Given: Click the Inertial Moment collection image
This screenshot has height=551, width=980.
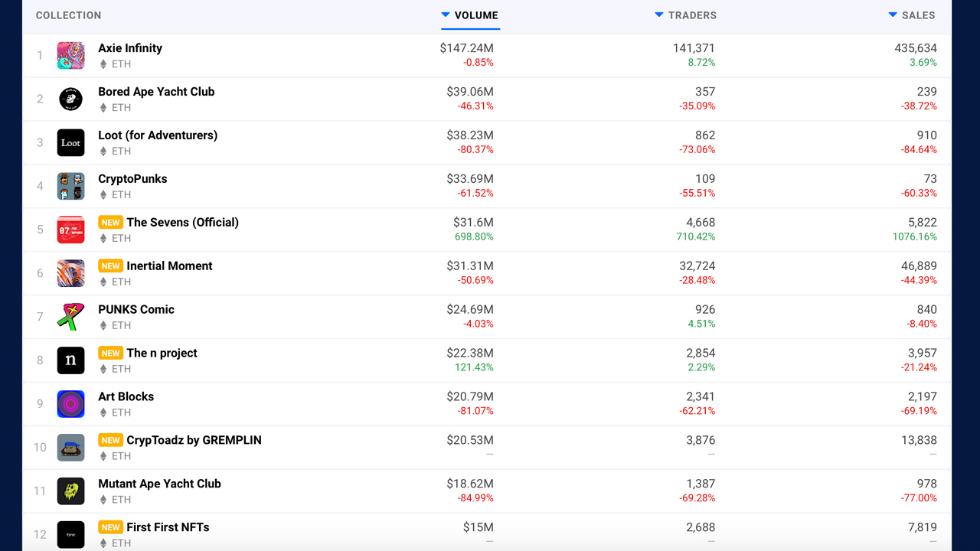Looking at the screenshot, I should [70, 274].
